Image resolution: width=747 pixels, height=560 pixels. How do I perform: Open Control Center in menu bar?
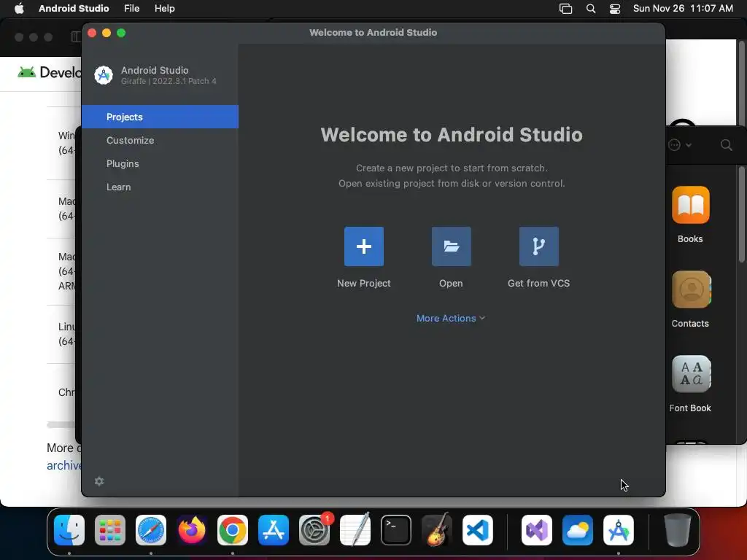coord(614,9)
